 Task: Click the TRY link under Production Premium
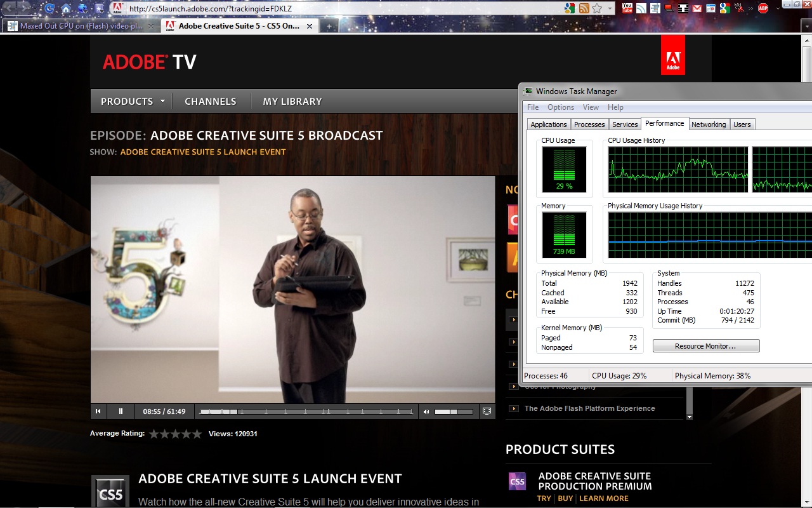pyautogui.click(x=544, y=498)
